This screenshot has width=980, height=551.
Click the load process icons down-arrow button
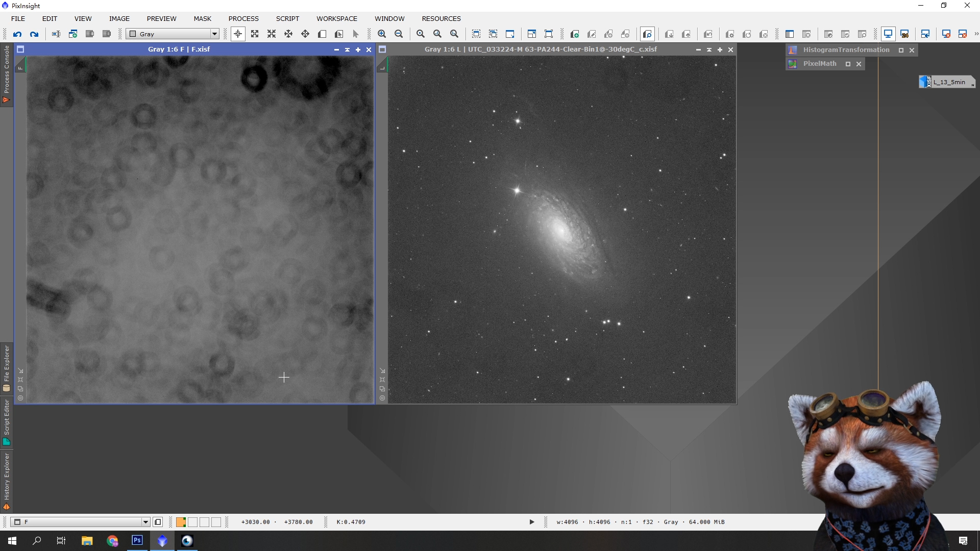[x=669, y=34]
